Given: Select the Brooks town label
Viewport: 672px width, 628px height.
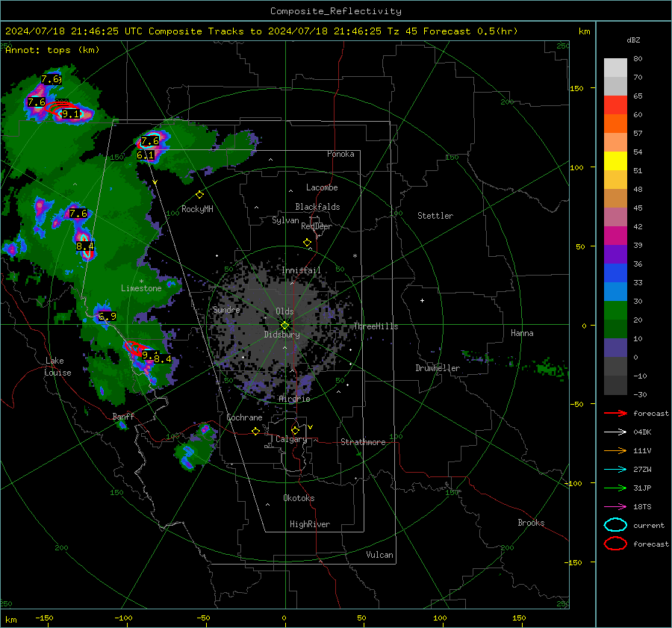Looking at the screenshot, I should (x=531, y=523).
